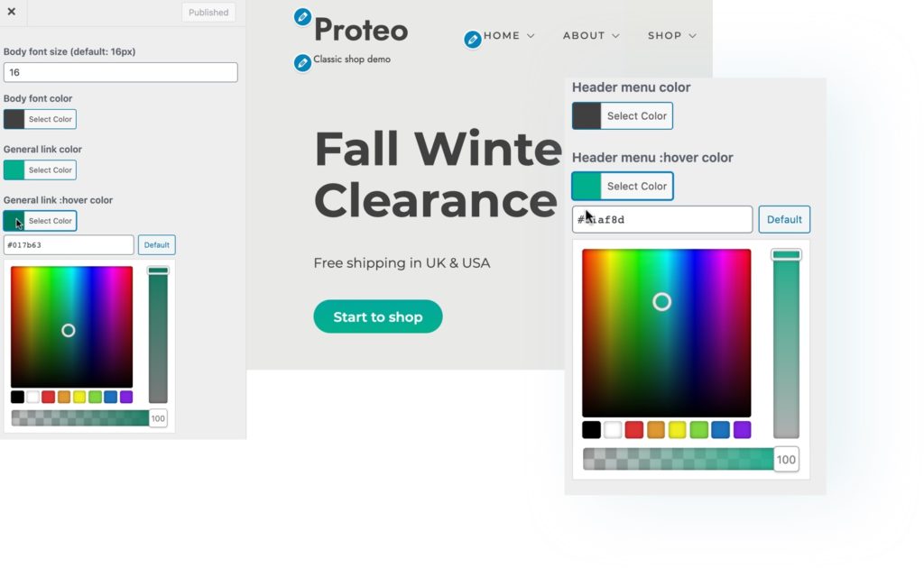Click Default next to #017b63 hex field

(157, 245)
